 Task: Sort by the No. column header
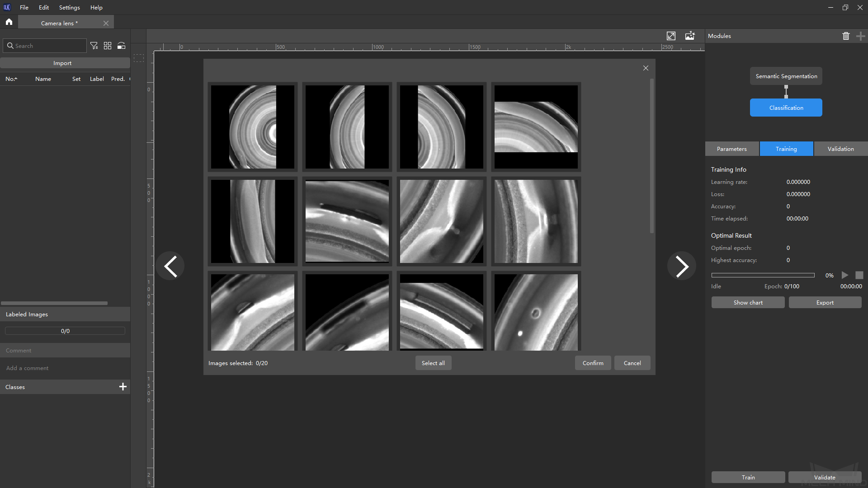coord(11,79)
